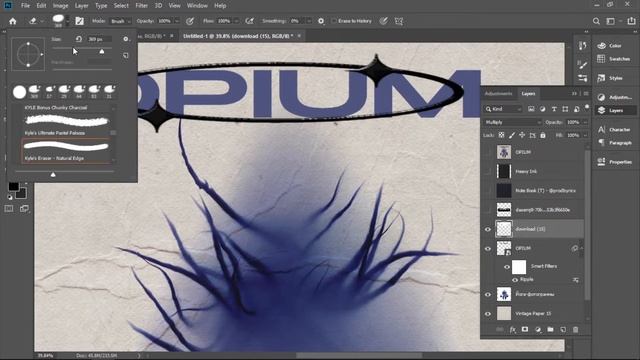
Task: Lock all layer attributes padlock
Action: (x=543, y=135)
